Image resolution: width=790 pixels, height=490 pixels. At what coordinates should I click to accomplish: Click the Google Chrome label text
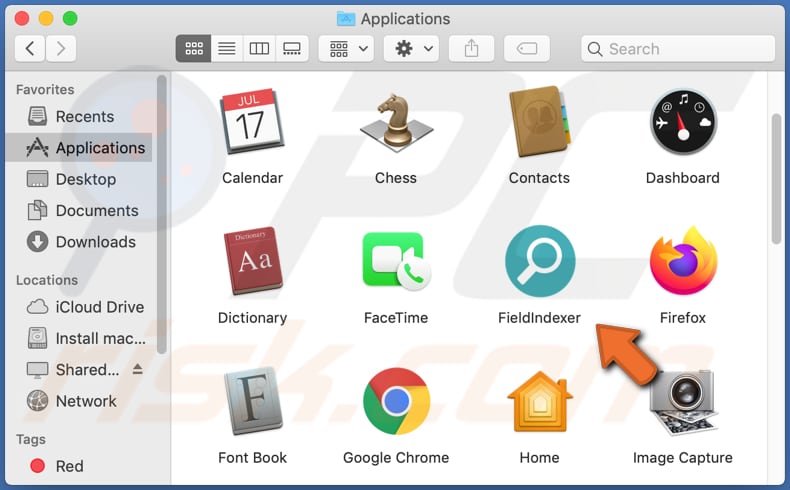[396, 458]
